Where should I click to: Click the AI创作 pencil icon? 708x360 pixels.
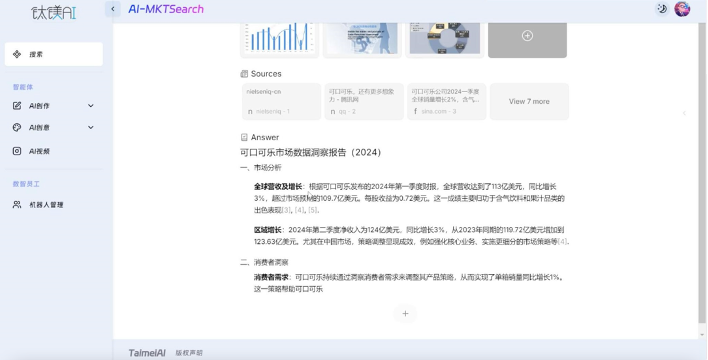click(17, 106)
